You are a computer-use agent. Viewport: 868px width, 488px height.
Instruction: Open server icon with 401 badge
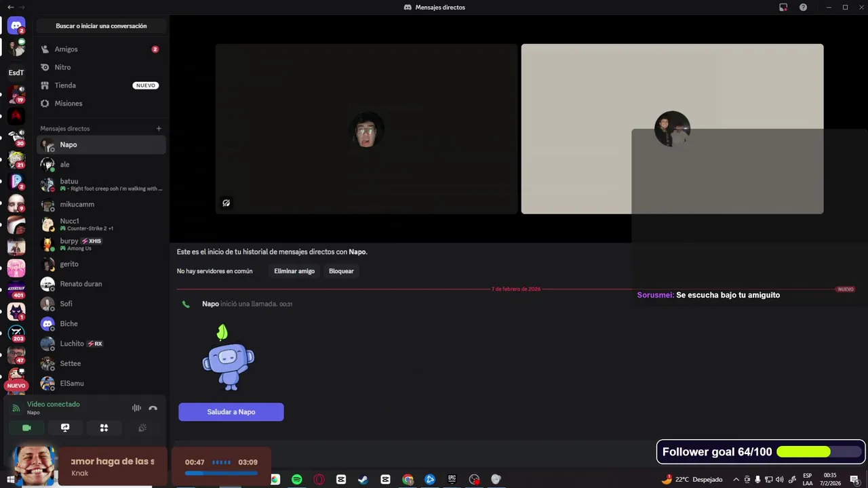coord(16,290)
